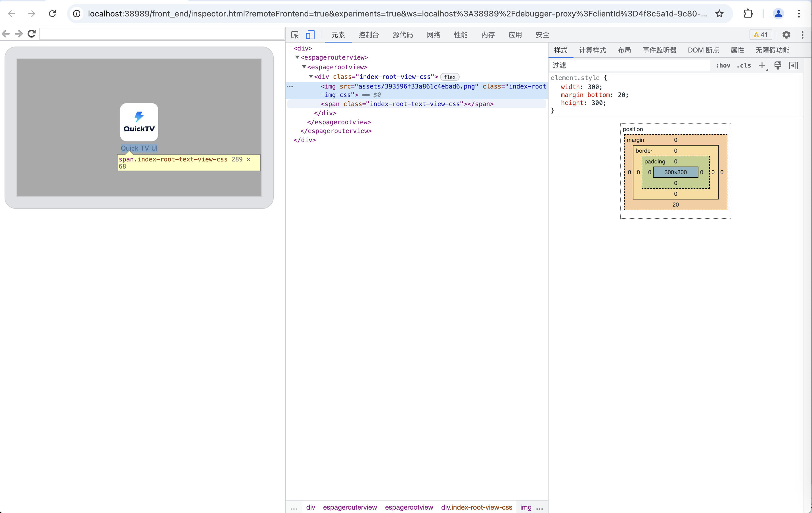Select the div breadcrumb
The height and width of the screenshot is (513, 812).
pyautogui.click(x=311, y=507)
